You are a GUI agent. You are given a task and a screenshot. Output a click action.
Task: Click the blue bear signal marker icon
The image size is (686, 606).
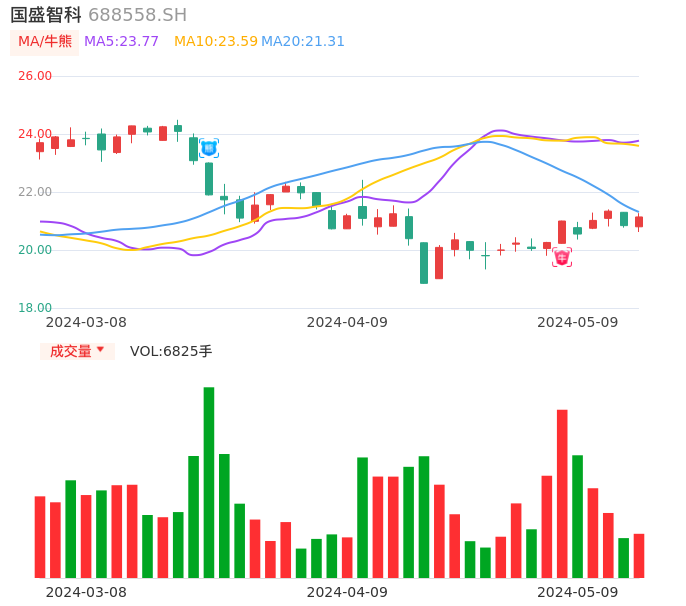209,148
